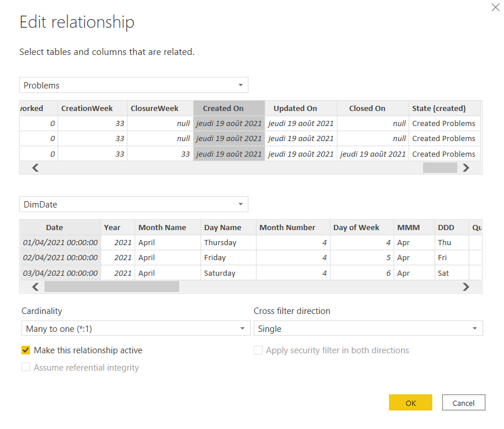Select the Day of Week column header
Screen dimensions: 504x429
(x=362, y=227)
